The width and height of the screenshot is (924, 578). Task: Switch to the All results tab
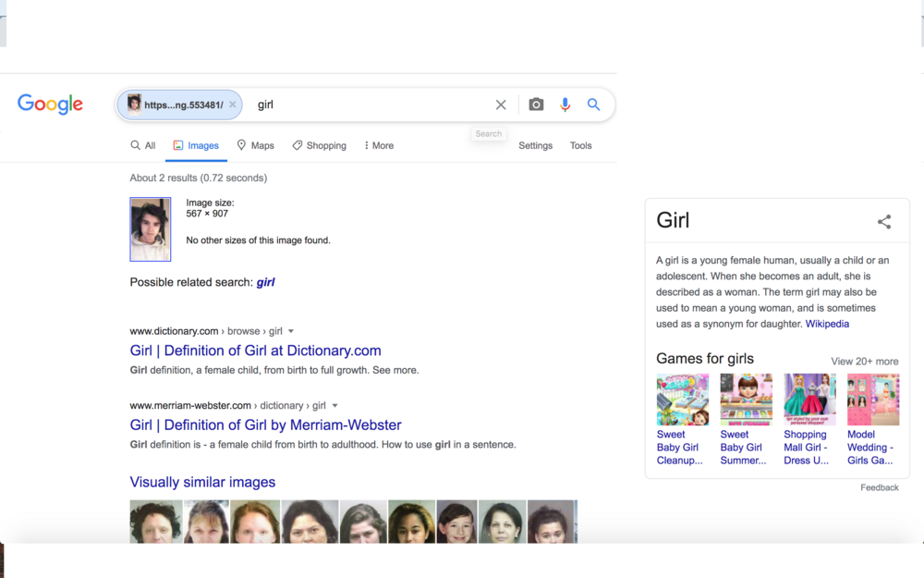[x=143, y=146]
